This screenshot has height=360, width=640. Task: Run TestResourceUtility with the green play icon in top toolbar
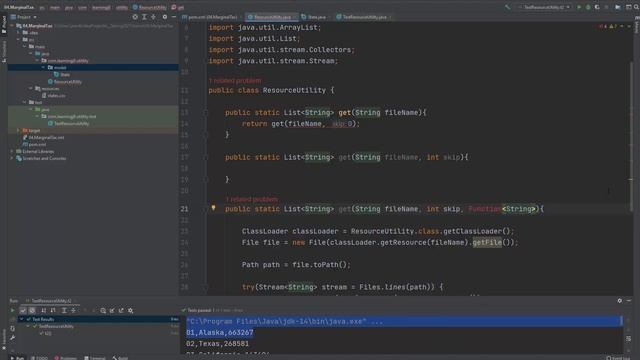coord(579,7)
